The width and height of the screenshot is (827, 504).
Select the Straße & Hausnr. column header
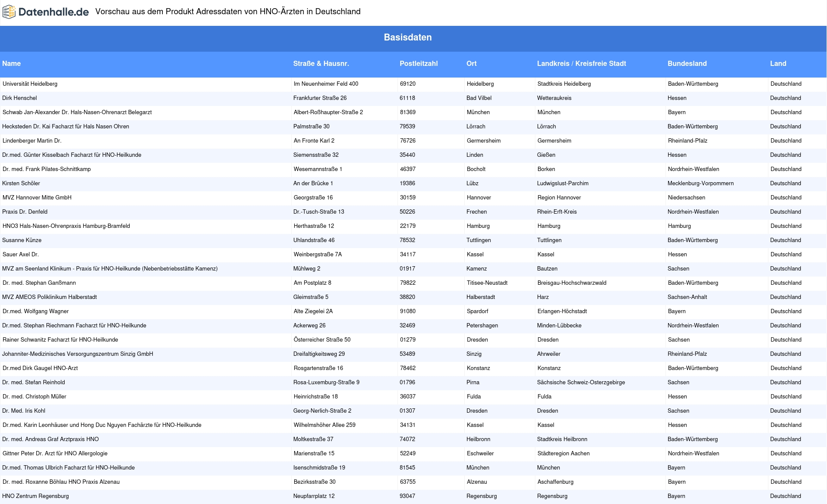point(321,64)
